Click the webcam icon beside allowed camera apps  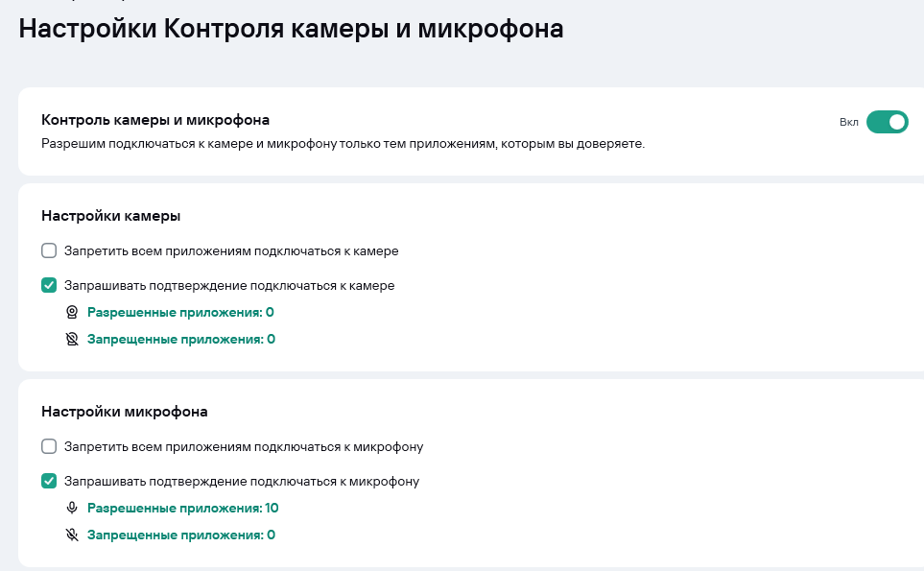(72, 312)
